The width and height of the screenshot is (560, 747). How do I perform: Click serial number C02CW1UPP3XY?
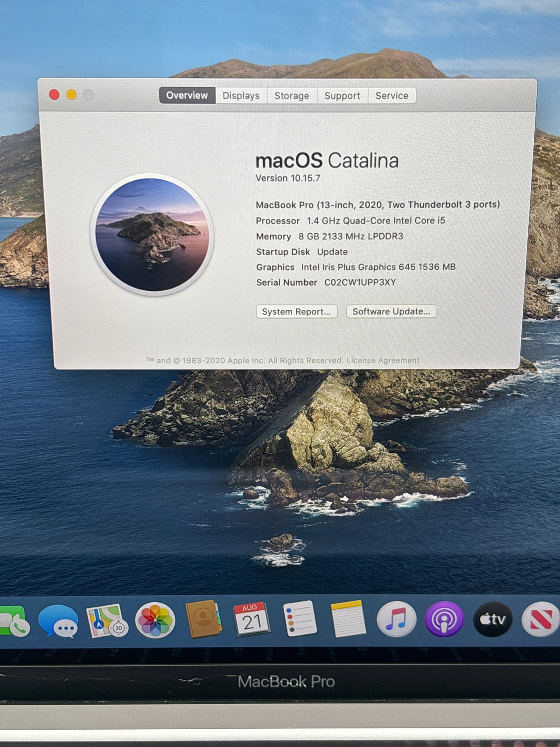click(360, 282)
